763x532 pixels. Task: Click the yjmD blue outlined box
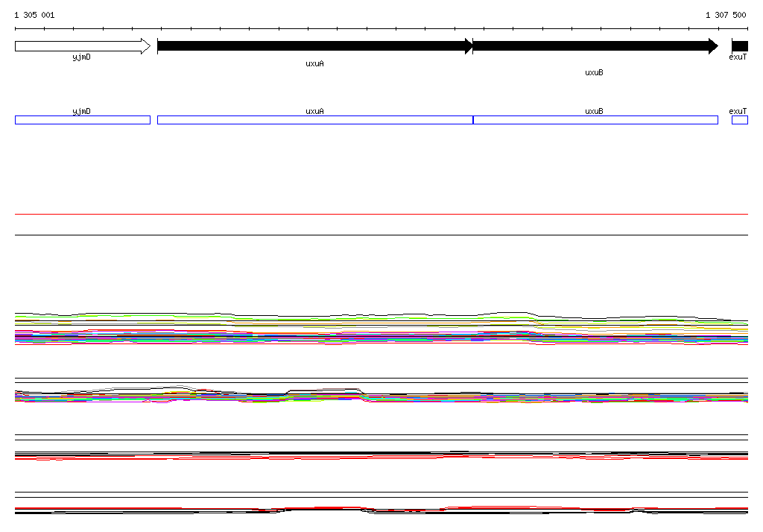pos(83,120)
